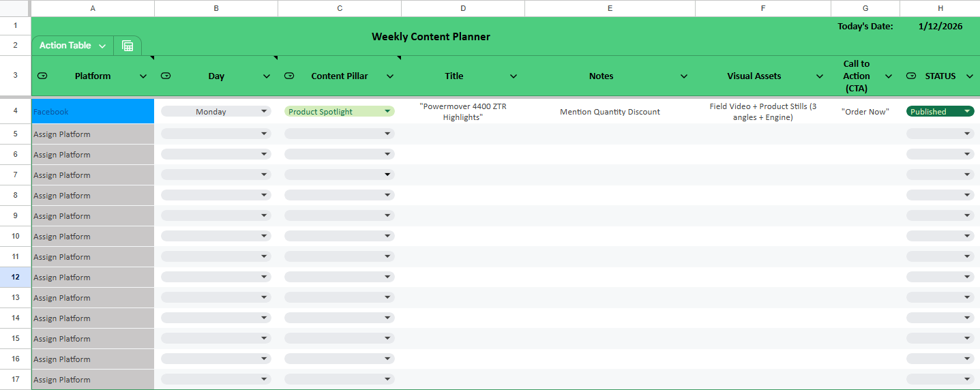Open the Platform column filter arrow
Screen dimensions: 980x390
143,76
